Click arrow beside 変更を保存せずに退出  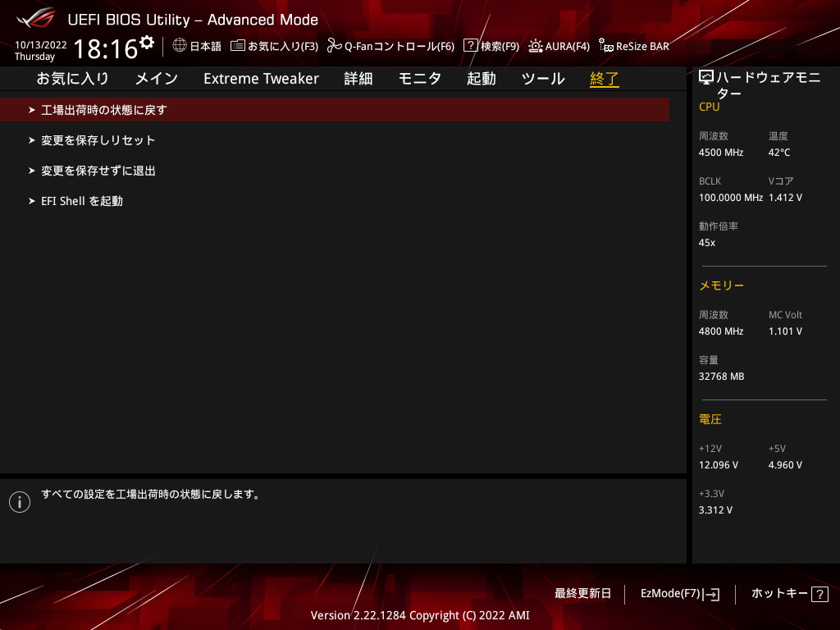(x=32, y=171)
